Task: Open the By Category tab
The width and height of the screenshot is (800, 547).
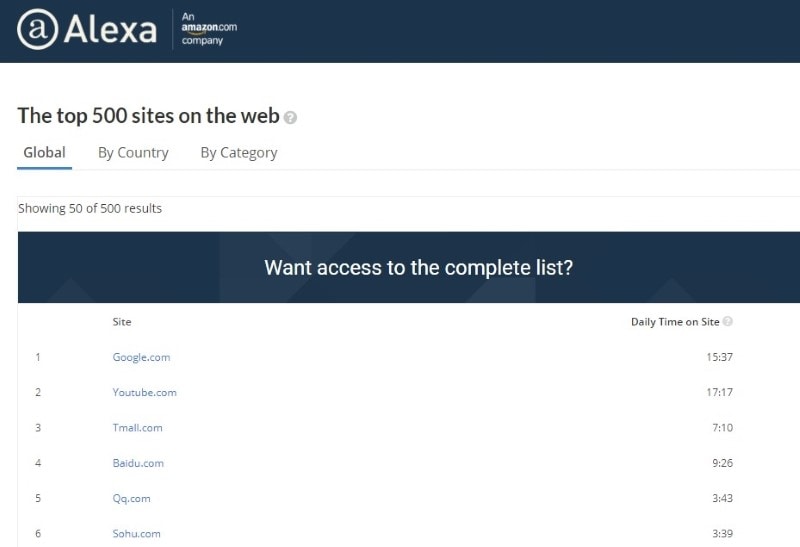Action: click(239, 153)
